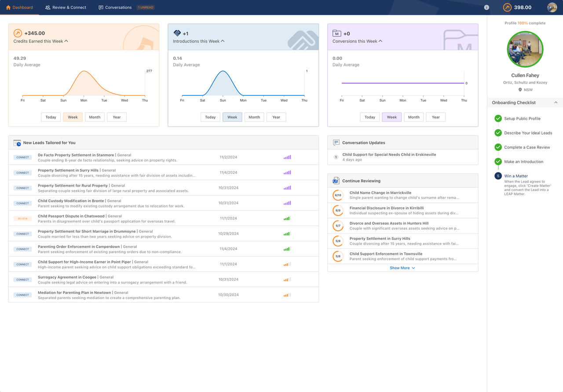Viewport: 563px width, 392px height.
Task: Click the info icon in the top bar
Action: (x=486, y=7)
